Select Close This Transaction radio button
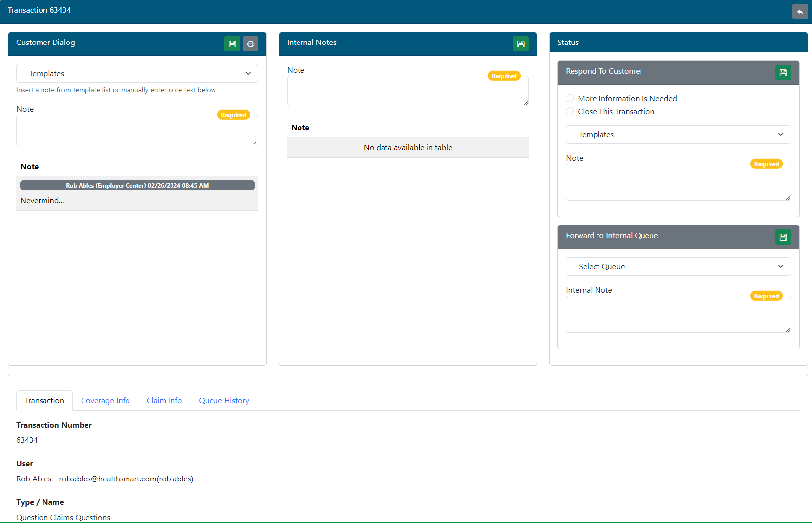 [570, 112]
